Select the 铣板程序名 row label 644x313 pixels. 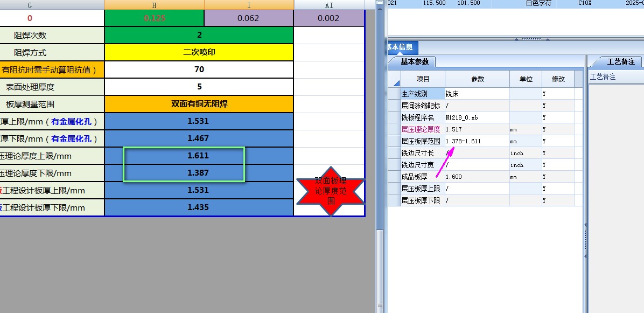tap(423, 117)
